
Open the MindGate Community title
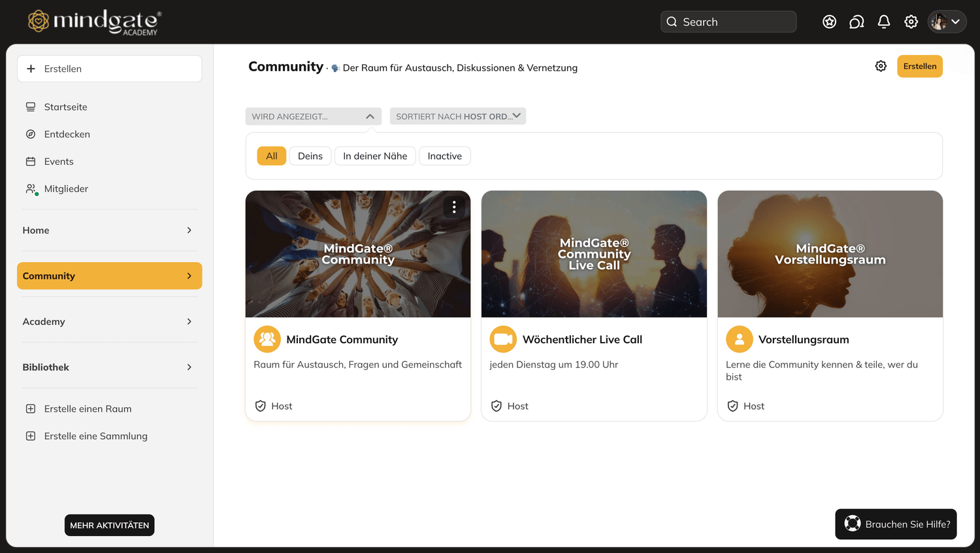coord(342,340)
